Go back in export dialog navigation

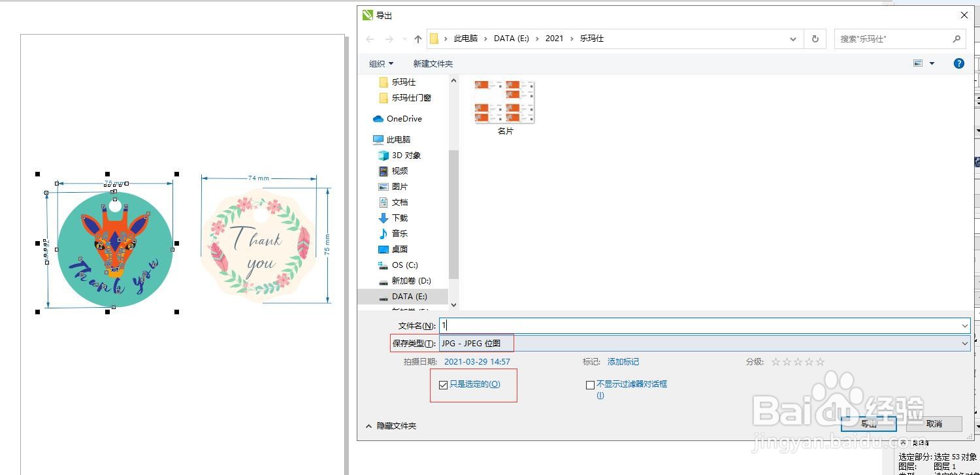pos(370,39)
